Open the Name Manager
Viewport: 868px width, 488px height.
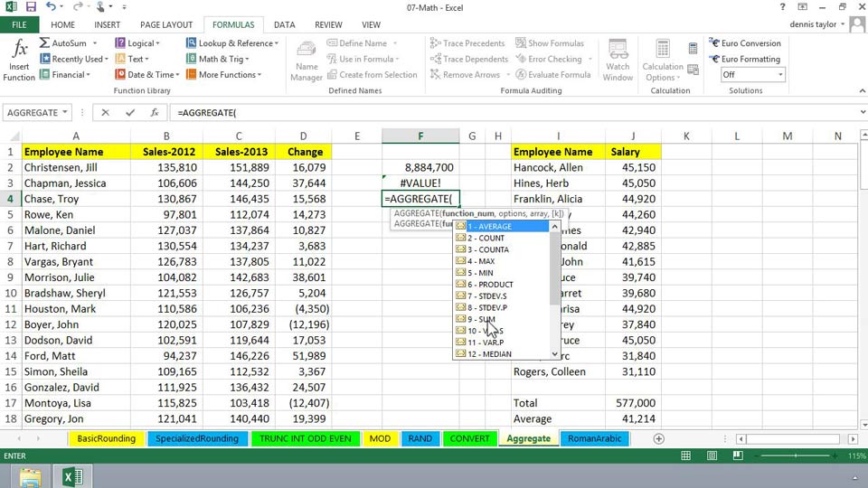point(307,60)
